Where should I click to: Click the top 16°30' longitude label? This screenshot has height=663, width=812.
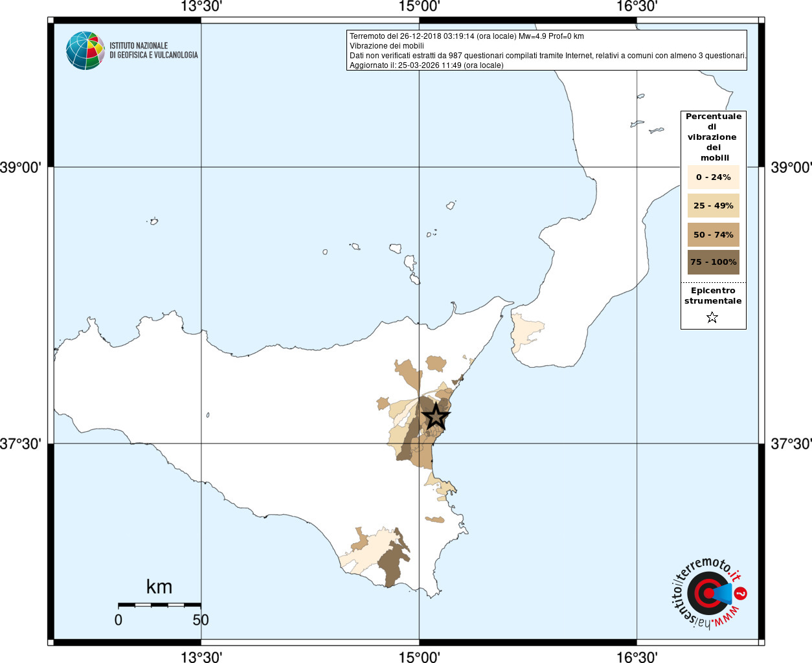point(637,6)
